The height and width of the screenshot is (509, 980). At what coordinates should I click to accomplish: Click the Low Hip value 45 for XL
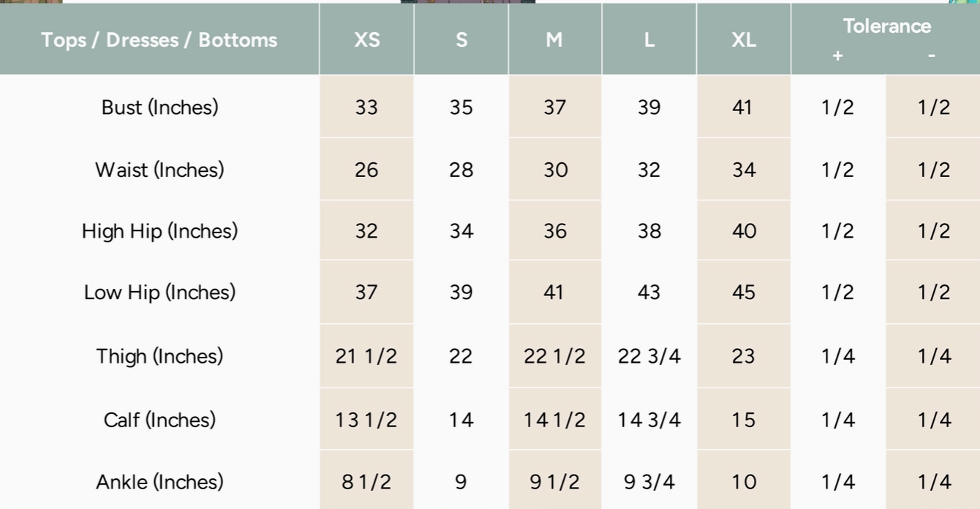tap(743, 293)
